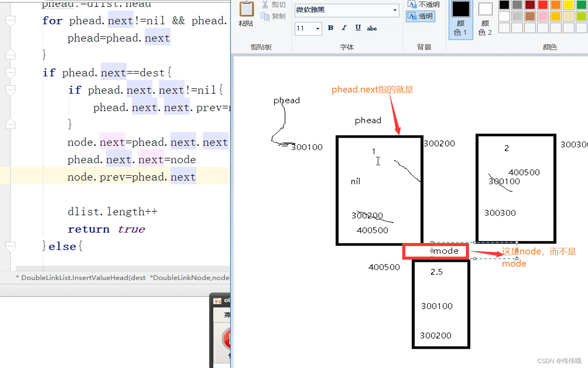Pick the pink palette swatch

pos(543,16)
